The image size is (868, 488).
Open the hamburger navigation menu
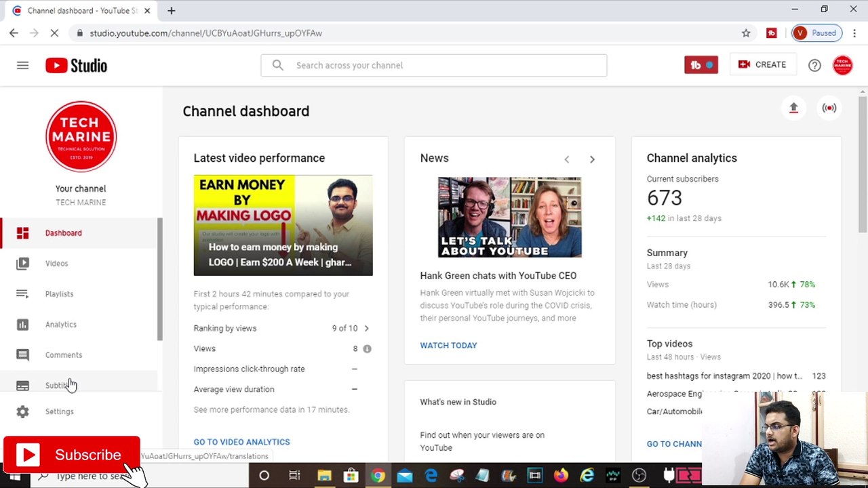(x=22, y=65)
